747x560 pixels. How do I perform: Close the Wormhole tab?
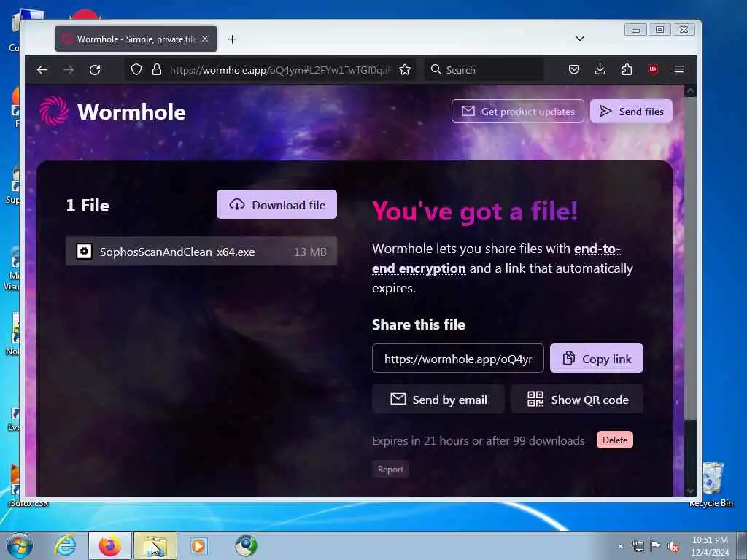pos(205,39)
